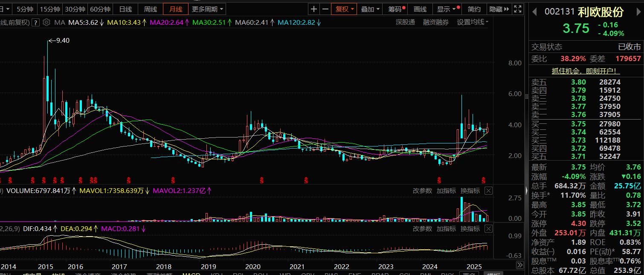The height and width of the screenshot is (275, 644).
Task: Click 改参数 in VOLUME panel
Action: [x=422, y=190]
